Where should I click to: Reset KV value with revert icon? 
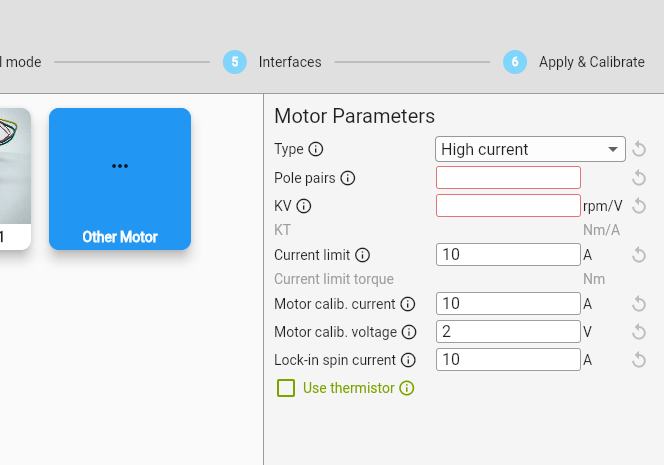(639, 206)
